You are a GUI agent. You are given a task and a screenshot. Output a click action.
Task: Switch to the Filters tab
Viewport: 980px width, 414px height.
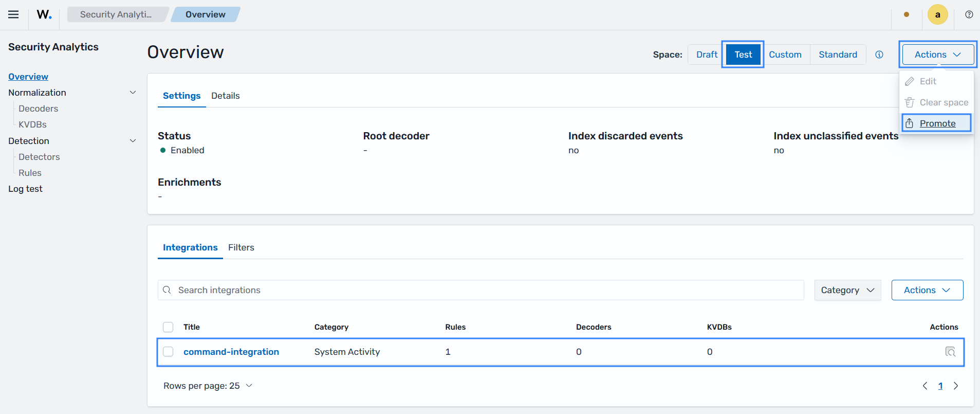point(241,247)
